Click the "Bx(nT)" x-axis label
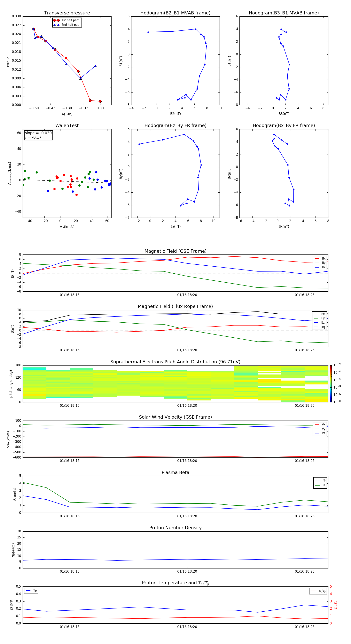The width and height of the screenshot is (351, 644). (284, 227)
